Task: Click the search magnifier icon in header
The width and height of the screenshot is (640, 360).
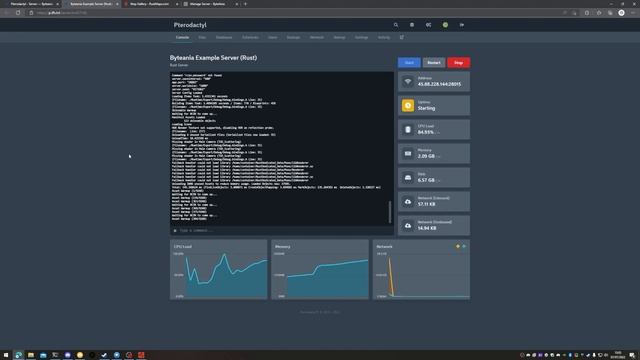Action: [396, 25]
